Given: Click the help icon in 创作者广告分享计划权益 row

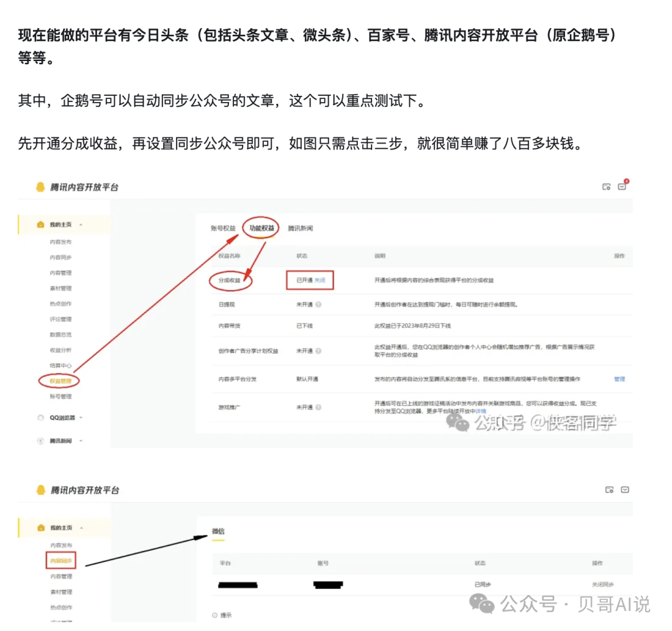Looking at the screenshot, I should 319,350.
